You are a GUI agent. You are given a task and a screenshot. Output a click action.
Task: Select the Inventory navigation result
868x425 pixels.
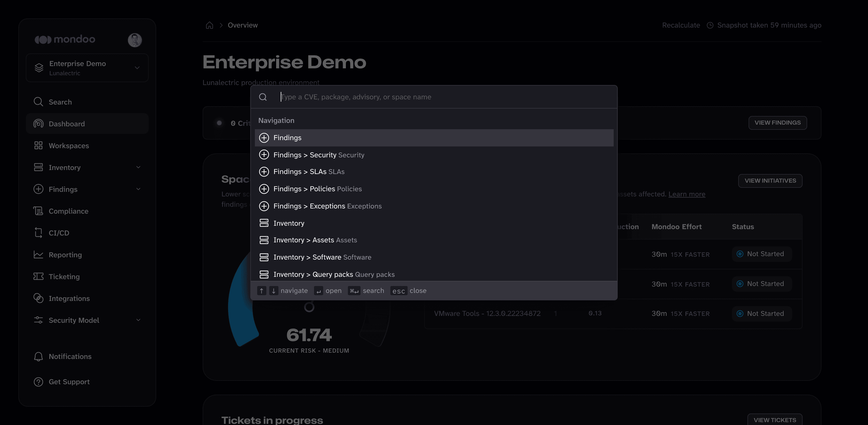[x=434, y=223]
